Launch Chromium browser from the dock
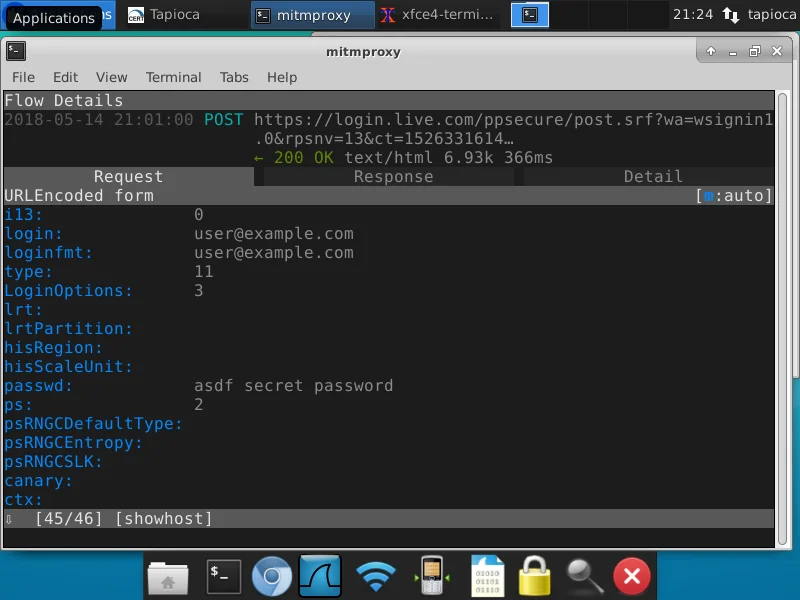Screen dimensions: 800x600 [x=271, y=576]
